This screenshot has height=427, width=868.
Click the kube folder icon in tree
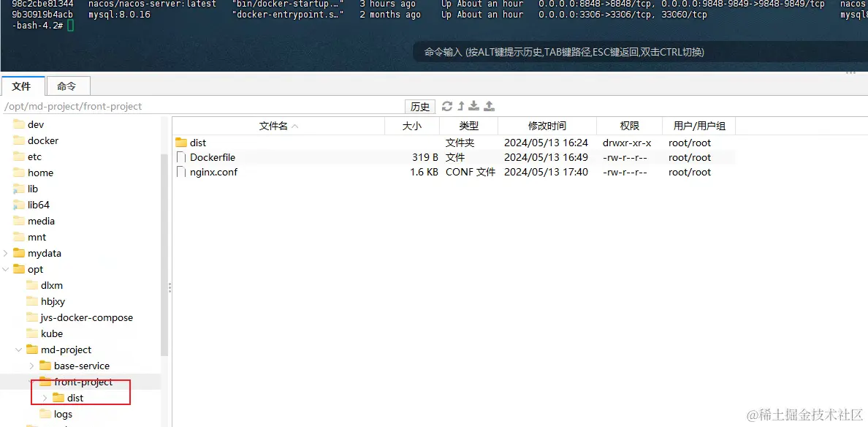[x=32, y=333]
